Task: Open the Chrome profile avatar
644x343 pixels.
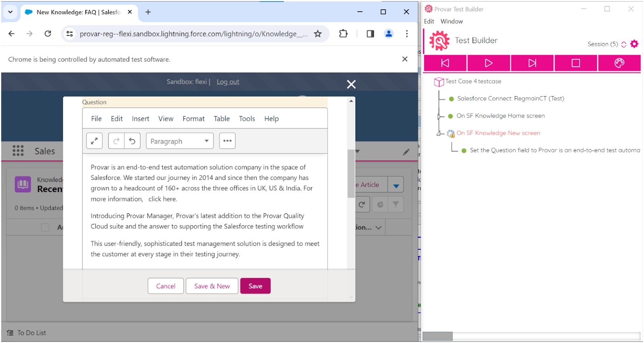Action: pos(389,34)
